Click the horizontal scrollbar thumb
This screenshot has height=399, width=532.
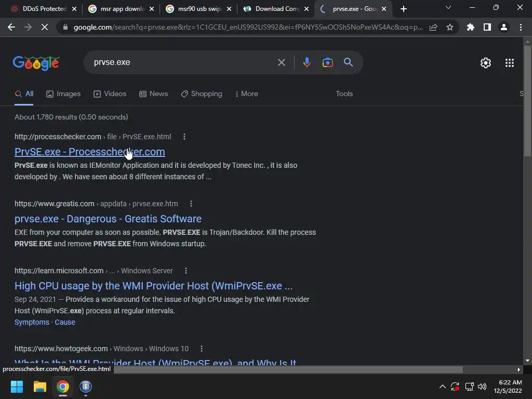288,369
